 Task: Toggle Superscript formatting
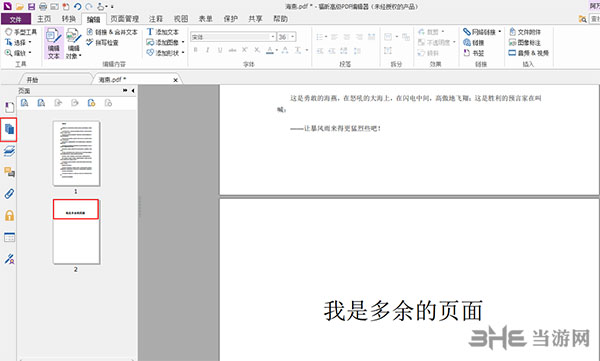[245, 50]
